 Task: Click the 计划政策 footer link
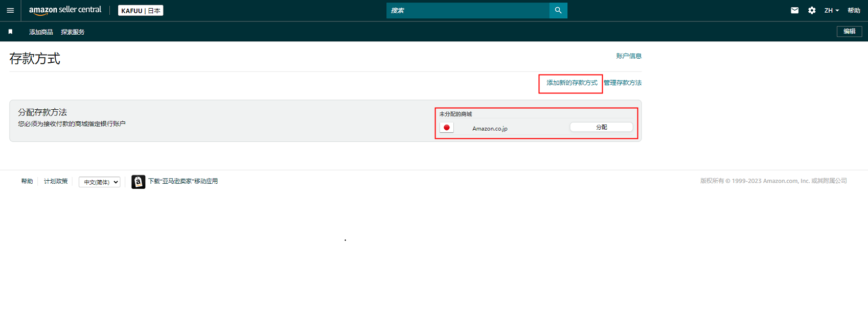pyautogui.click(x=56, y=181)
